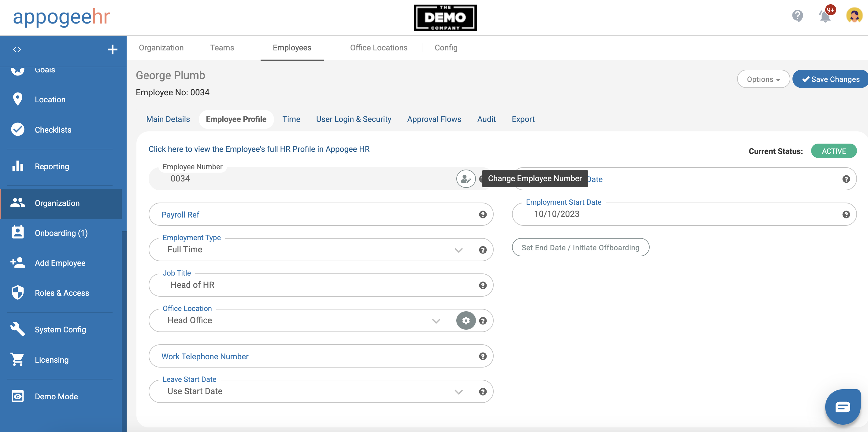Click Job Title help icon
The height and width of the screenshot is (432, 868).
[483, 285]
